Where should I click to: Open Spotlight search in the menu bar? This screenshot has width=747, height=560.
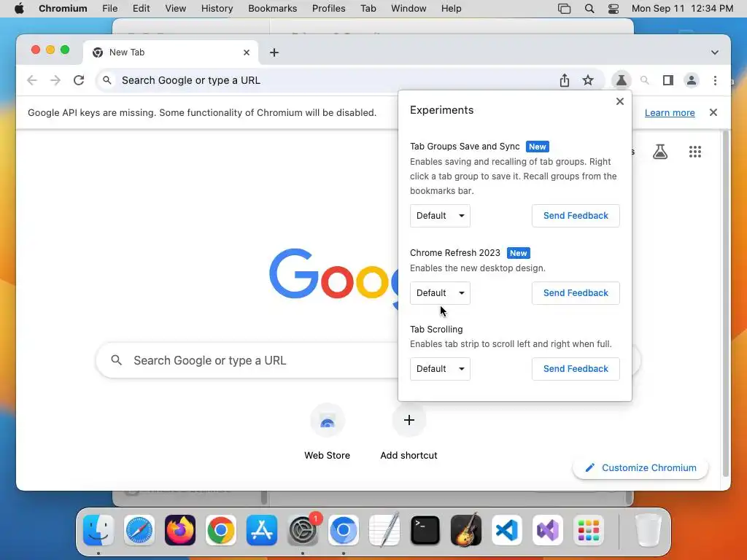(x=589, y=9)
